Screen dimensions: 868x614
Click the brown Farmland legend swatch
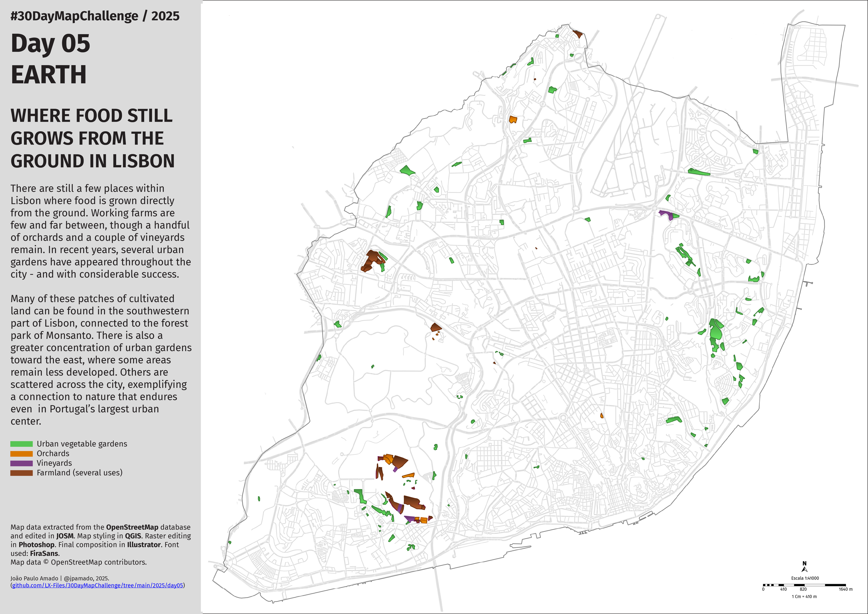point(22,473)
